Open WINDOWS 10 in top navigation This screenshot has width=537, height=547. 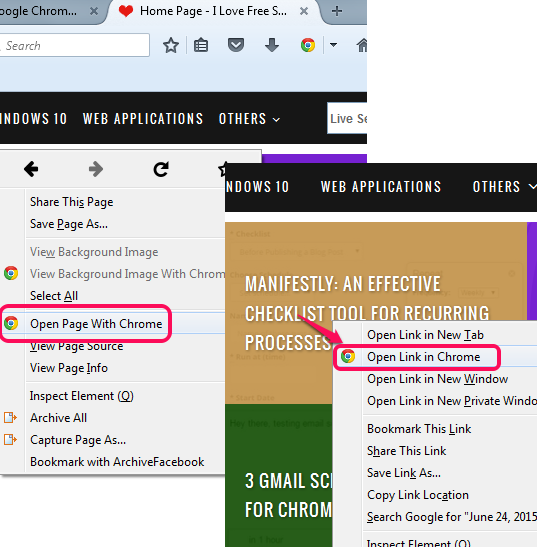pyautogui.click(x=33, y=119)
